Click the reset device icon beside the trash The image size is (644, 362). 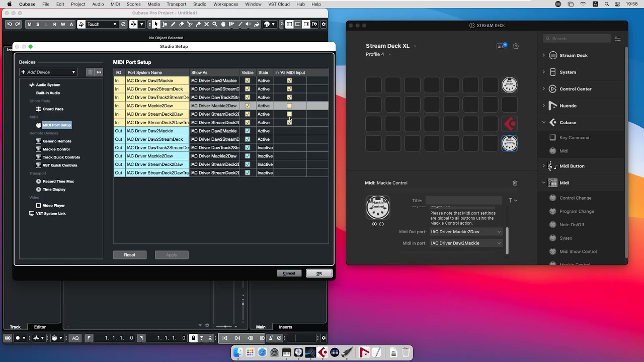pyautogui.click(x=99, y=72)
